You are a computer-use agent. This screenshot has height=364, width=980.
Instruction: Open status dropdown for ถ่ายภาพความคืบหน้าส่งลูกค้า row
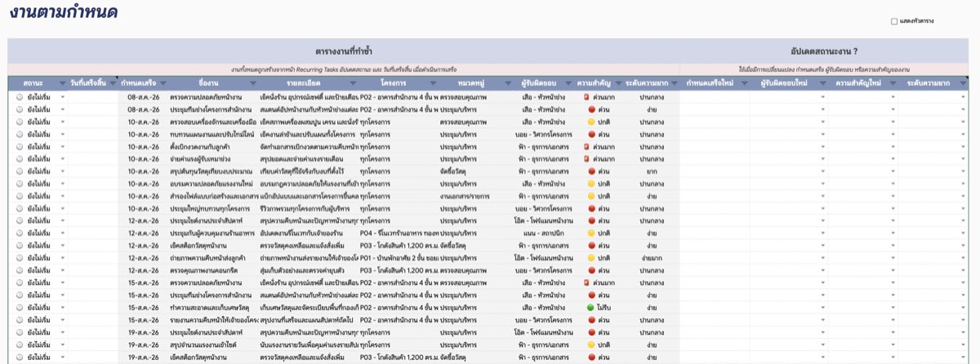[63, 259]
